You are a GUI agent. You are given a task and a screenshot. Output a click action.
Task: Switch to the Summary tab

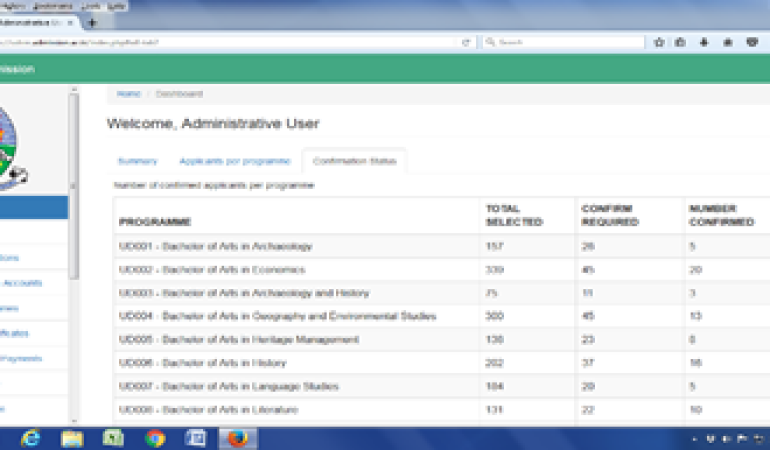point(137,161)
